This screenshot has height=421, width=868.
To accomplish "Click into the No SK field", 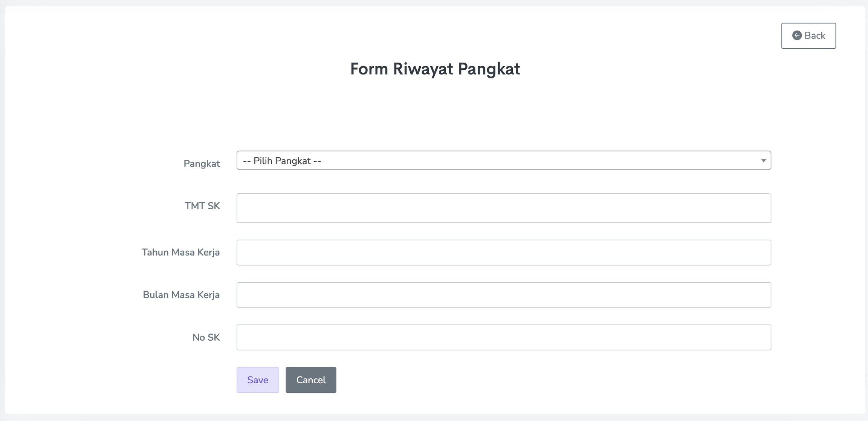I will [x=503, y=337].
